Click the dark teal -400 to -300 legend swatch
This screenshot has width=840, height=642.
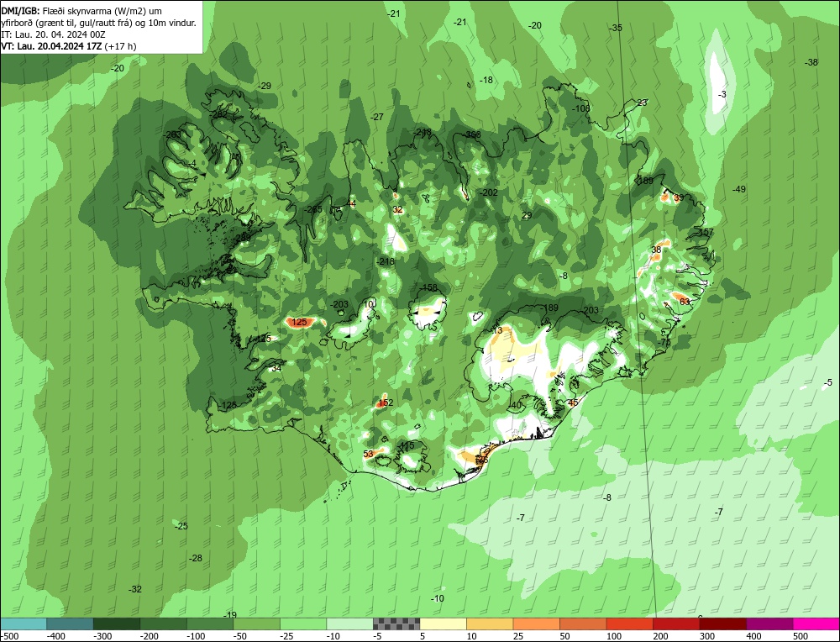click(x=70, y=624)
